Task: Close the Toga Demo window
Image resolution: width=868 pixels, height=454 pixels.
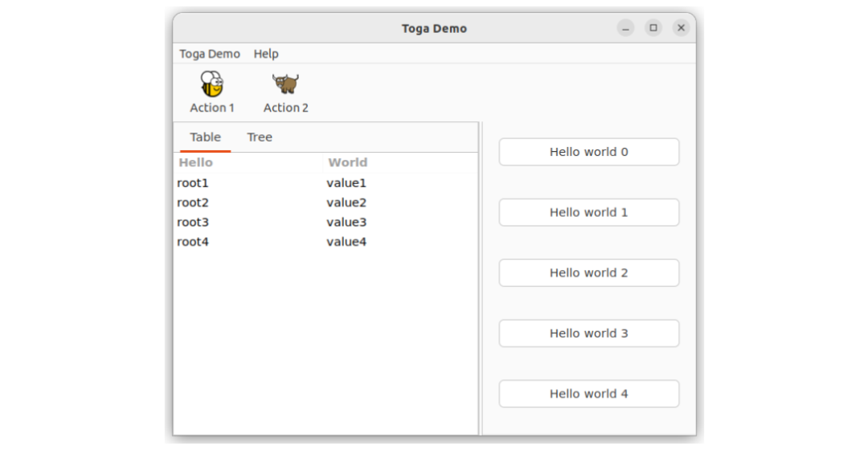Action: pyautogui.click(x=682, y=28)
